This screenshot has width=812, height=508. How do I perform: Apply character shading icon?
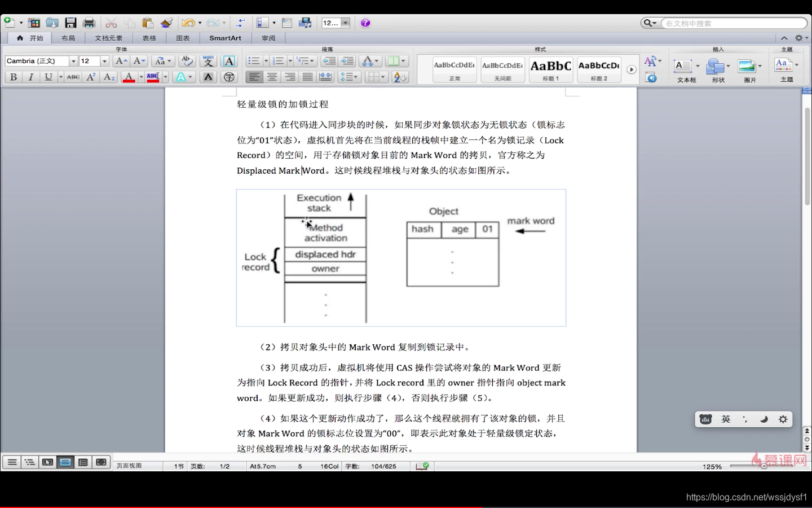208,77
